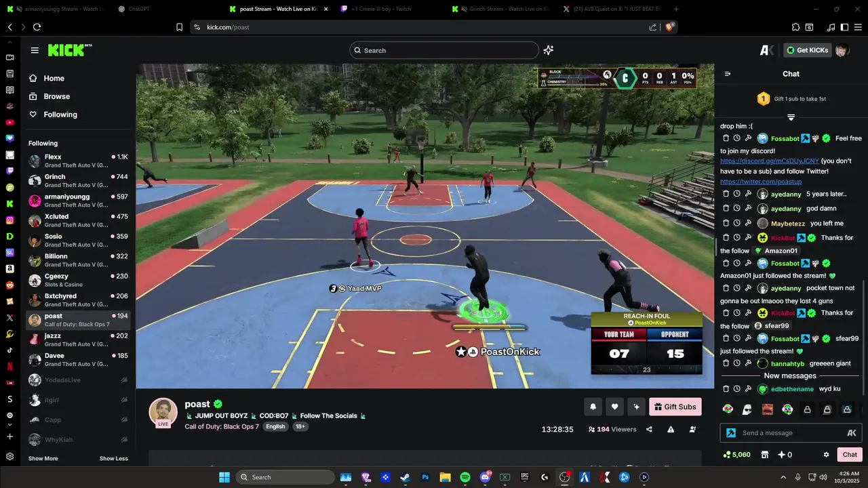
Task: Click the Netflix icon in browser sidebar
Action: pyautogui.click(x=9, y=366)
